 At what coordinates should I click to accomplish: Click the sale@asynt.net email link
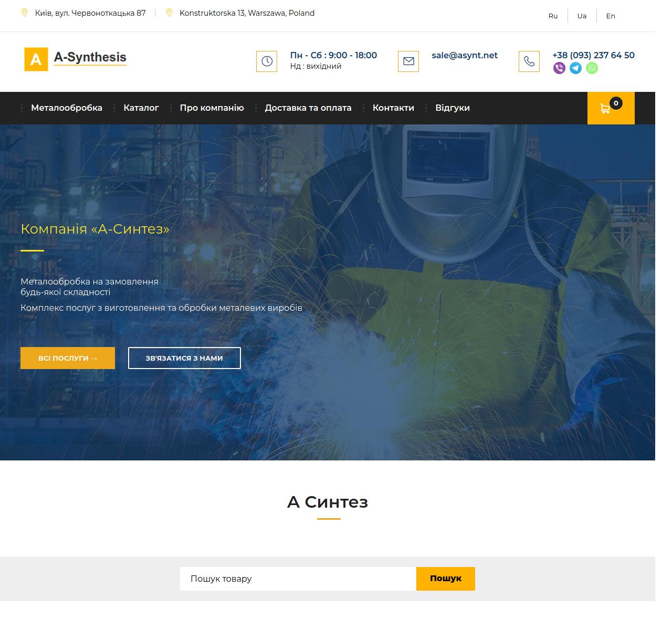pos(464,55)
